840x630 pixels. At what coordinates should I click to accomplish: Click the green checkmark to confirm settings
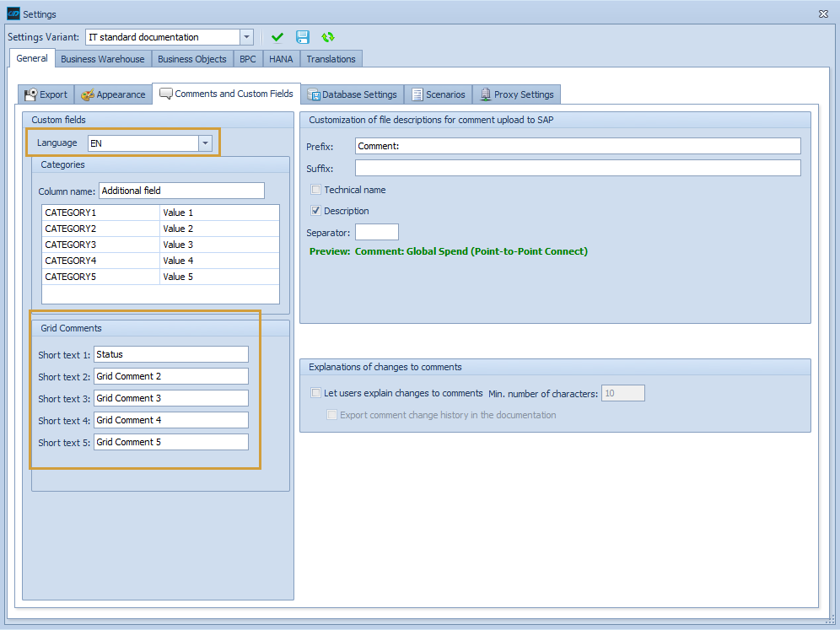pos(277,37)
